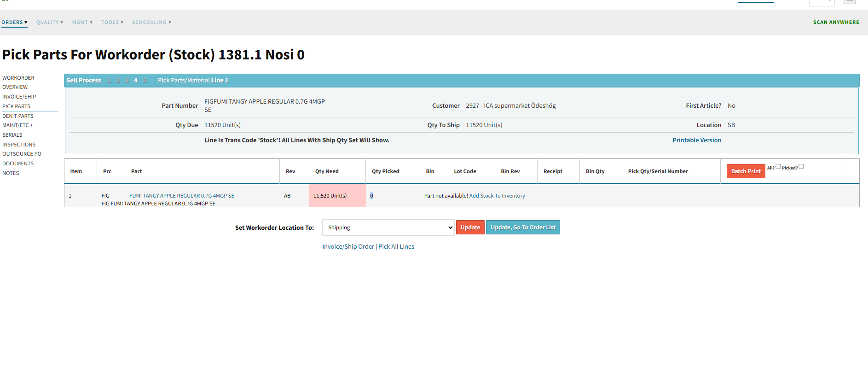
Task: Click Add Stock To Inventory link
Action: pyautogui.click(x=497, y=196)
